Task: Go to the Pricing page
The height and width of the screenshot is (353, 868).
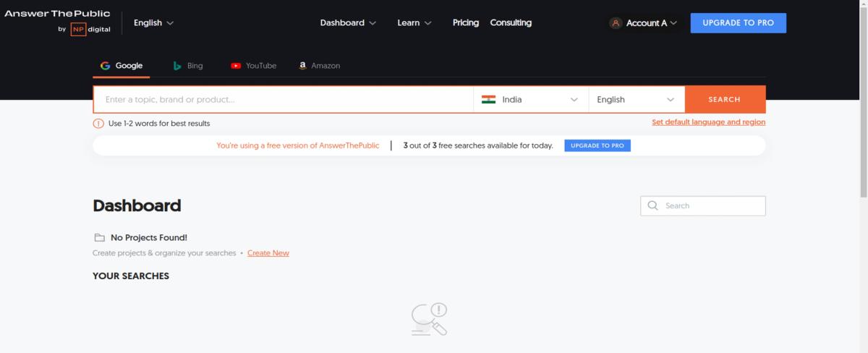Action: point(466,22)
